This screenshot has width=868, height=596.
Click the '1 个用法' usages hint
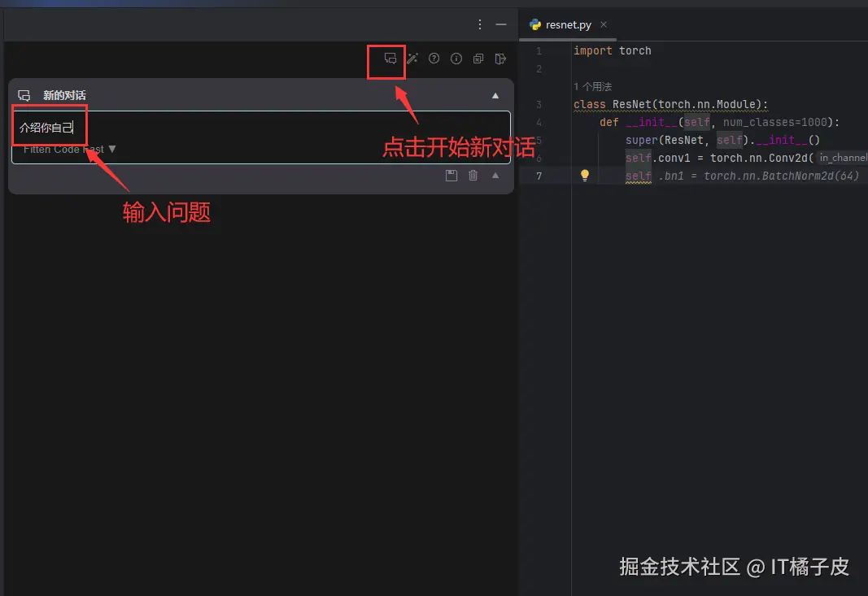(x=592, y=87)
